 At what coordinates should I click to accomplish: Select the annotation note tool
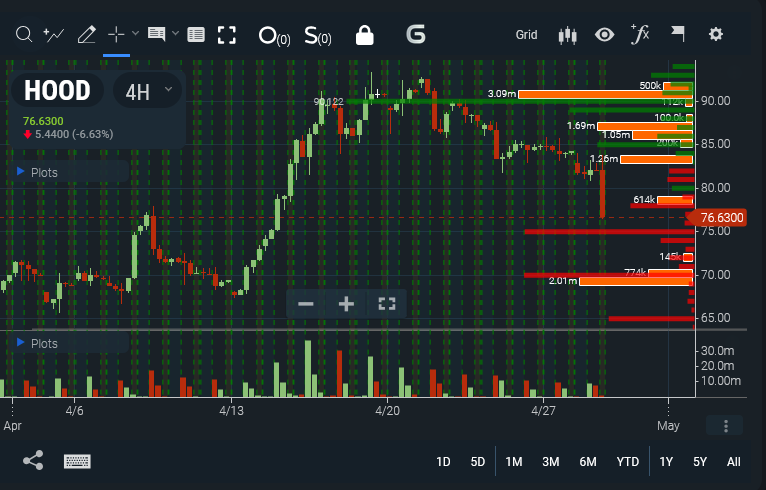[156, 34]
